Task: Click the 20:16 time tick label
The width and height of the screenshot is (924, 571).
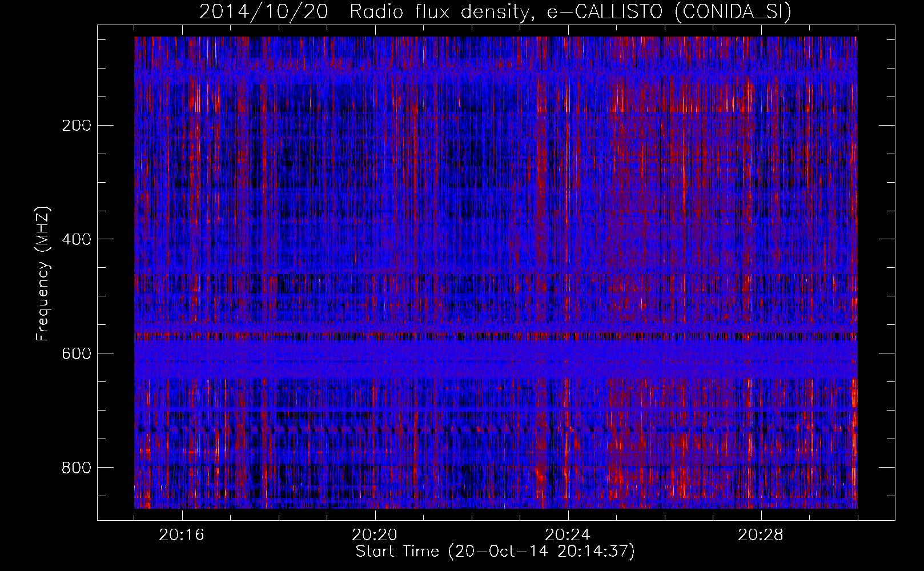Action: 182,535
